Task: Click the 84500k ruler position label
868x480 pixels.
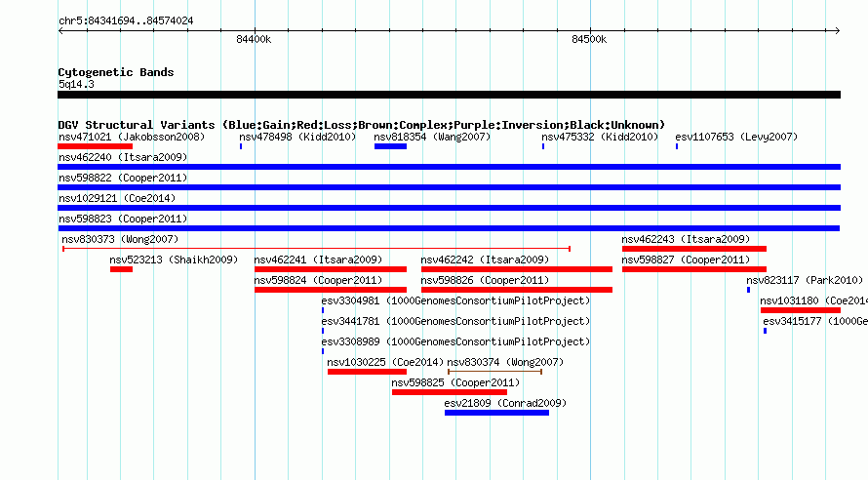Action: point(589,39)
